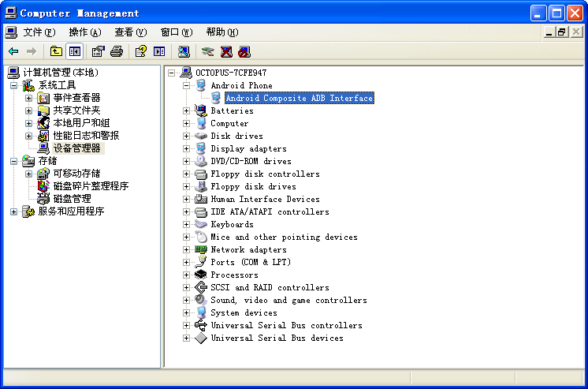Click the Print toolbar icon
This screenshot has height=389, width=588.
(117, 51)
